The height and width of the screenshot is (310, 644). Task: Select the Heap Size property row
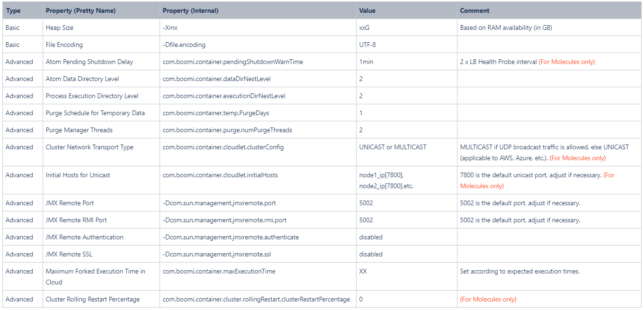59,27
